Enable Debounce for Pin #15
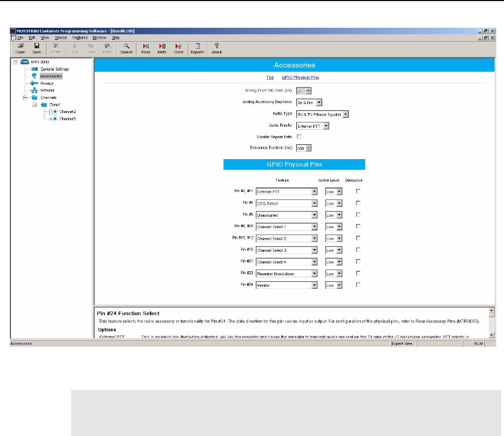The width and height of the screenshot is (504, 436). [x=358, y=250]
